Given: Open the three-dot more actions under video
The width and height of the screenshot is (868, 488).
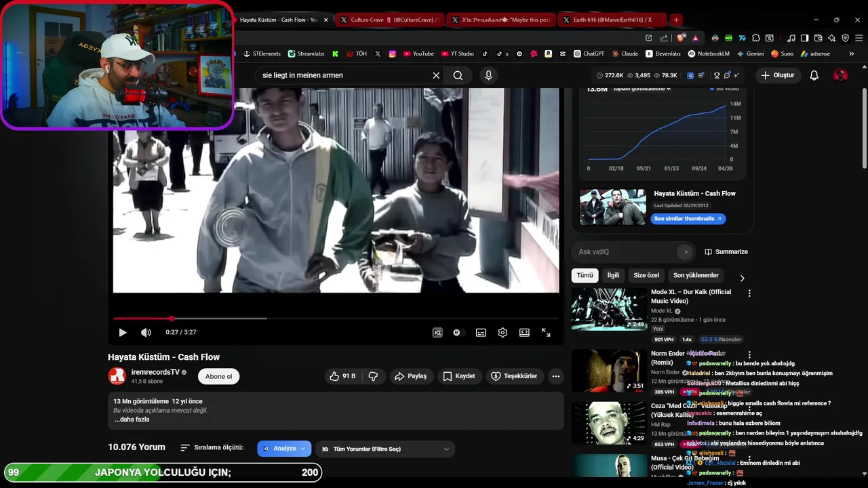Looking at the screenshot, I should click(555, 376).
